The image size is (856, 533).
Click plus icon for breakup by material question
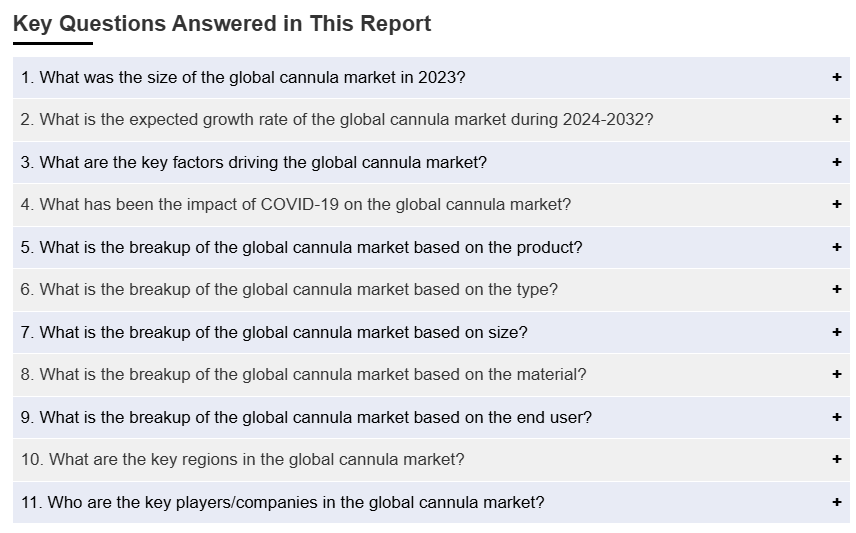click(837, 374)
